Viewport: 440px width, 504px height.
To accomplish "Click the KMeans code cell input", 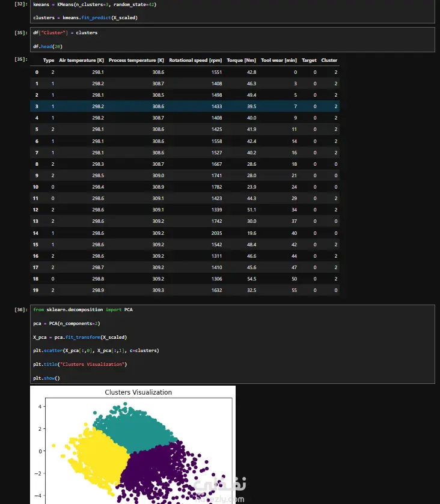I will pyautogui.click(x=232, y=11).
